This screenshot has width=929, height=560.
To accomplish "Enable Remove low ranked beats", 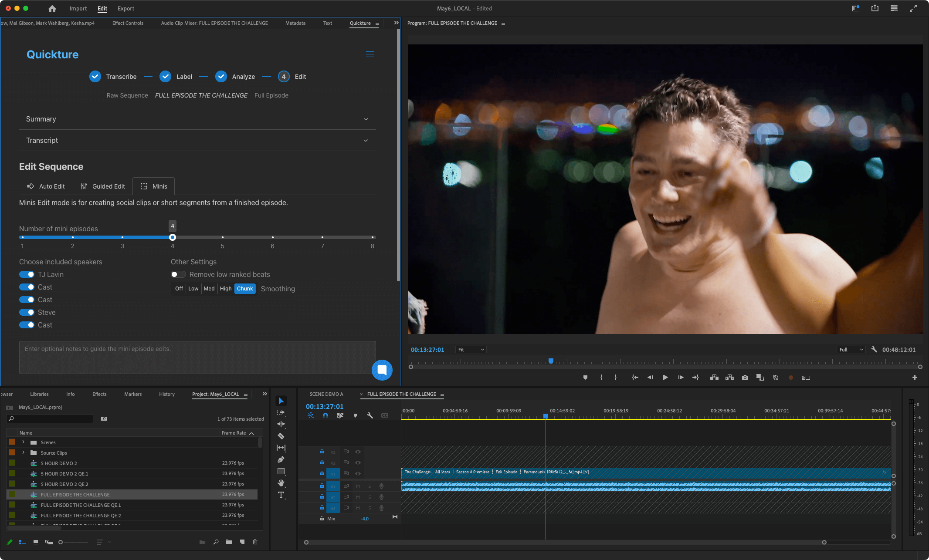I will pyautogui.click(x=178, y=274).
